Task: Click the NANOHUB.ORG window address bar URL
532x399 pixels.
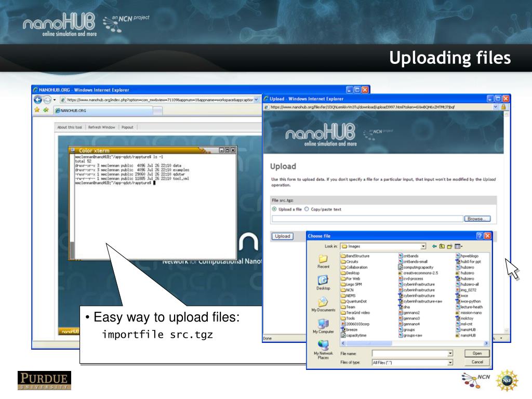Action: [x=159, y=100]
